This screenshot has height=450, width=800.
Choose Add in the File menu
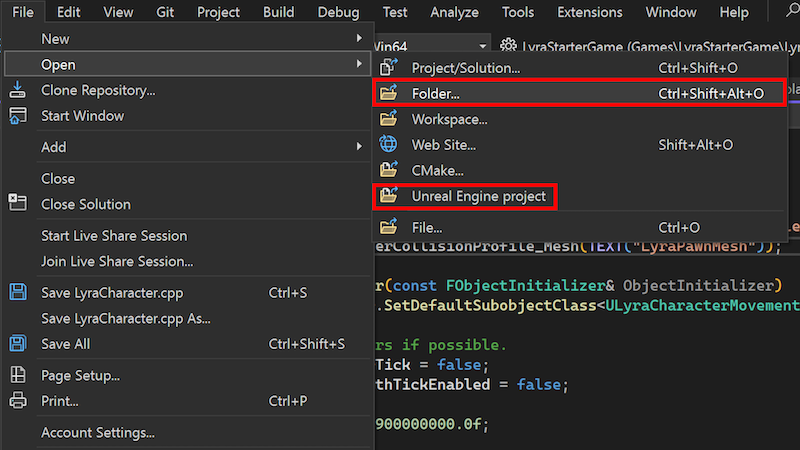187,147
